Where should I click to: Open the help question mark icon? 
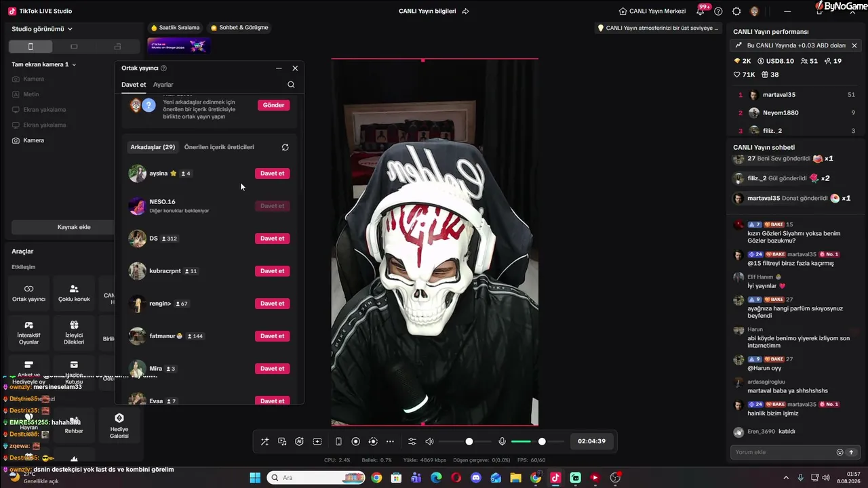tap(718, 11)
